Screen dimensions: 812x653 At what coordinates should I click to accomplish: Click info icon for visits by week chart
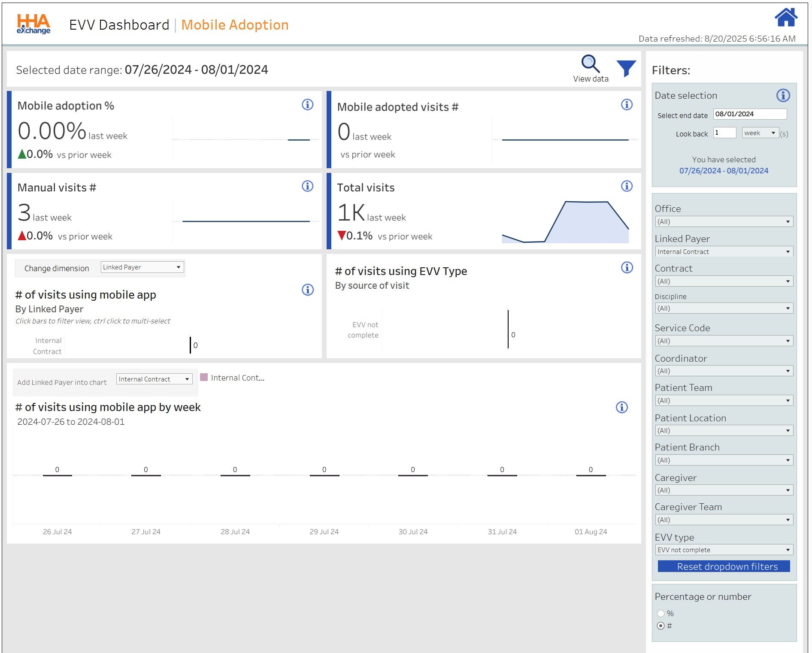(621, 407)
